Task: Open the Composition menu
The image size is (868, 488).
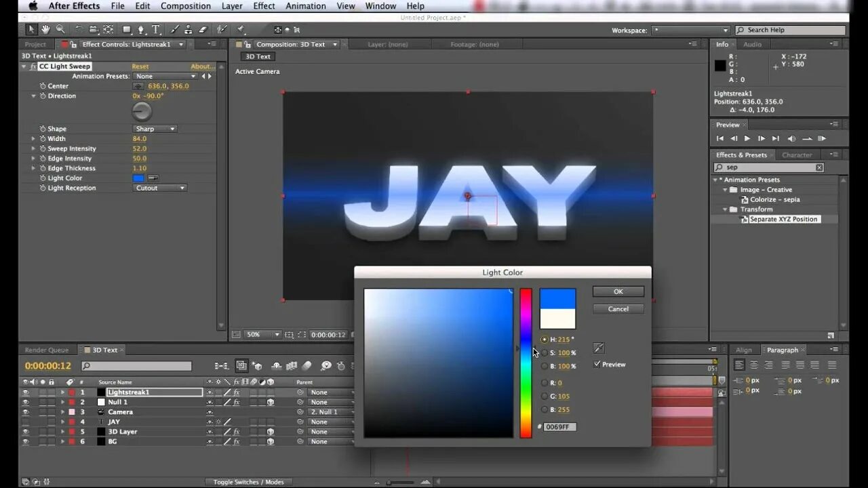Action: point(185,6)
